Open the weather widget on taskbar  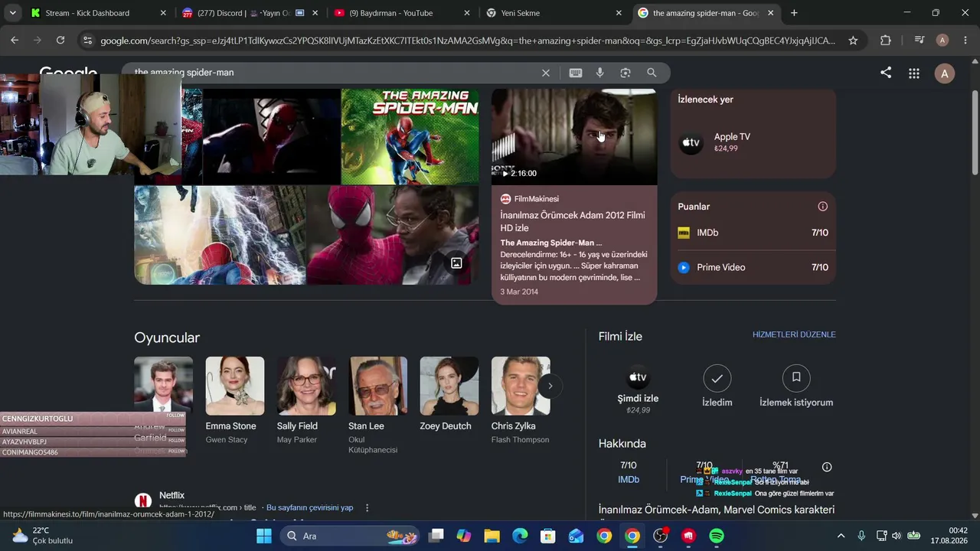coord(42,536)
